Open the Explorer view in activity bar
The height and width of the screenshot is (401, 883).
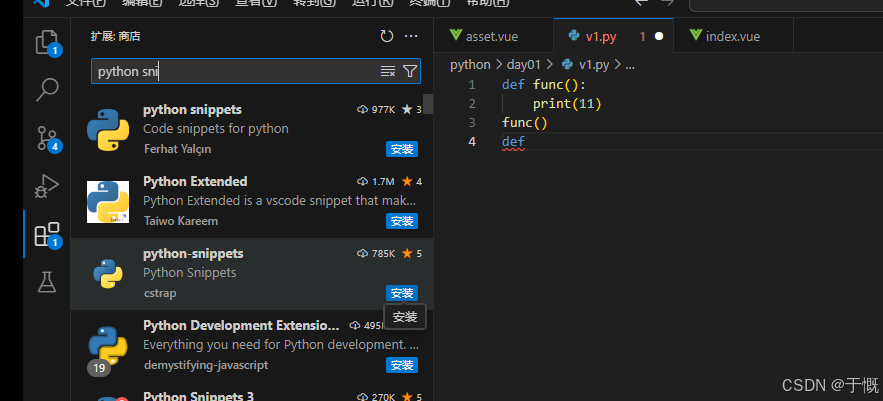(47, 42)
